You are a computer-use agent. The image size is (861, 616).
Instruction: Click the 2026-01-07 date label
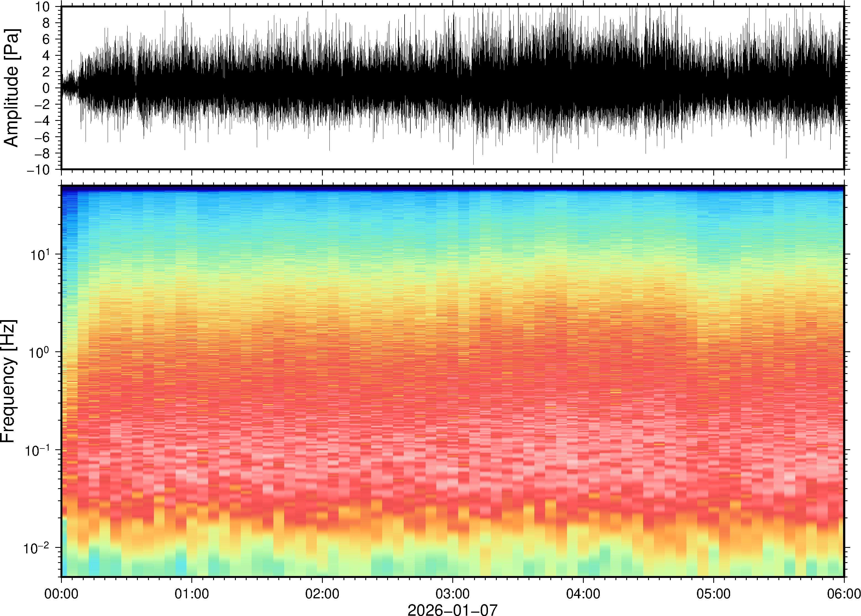(x=452, y=610)
